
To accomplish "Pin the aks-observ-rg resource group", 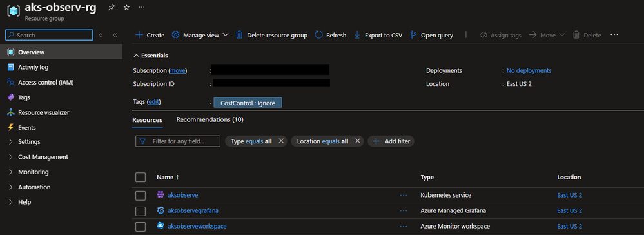I will pos(112,8).
